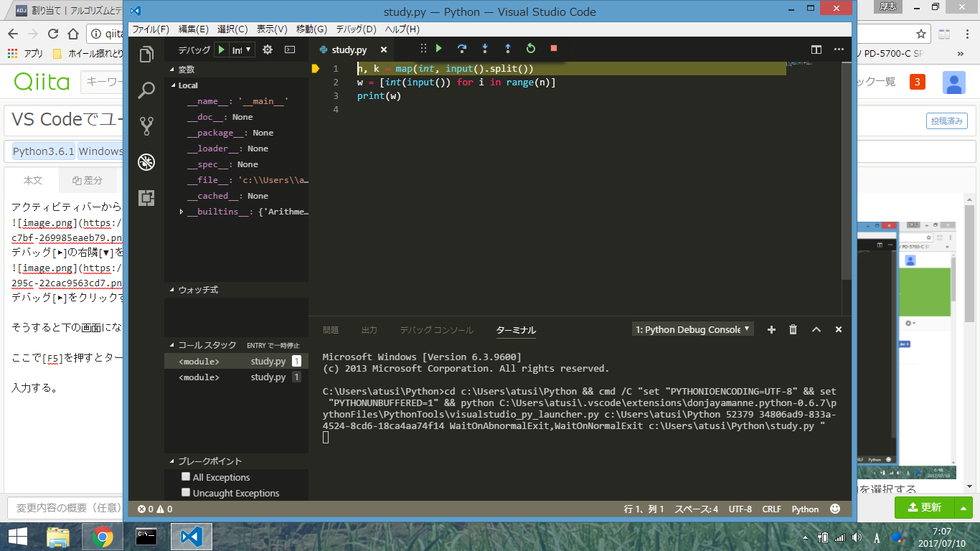980x551 pixels.
Task: Switch to the 出力 panel tab
Action: pos(369,329)
